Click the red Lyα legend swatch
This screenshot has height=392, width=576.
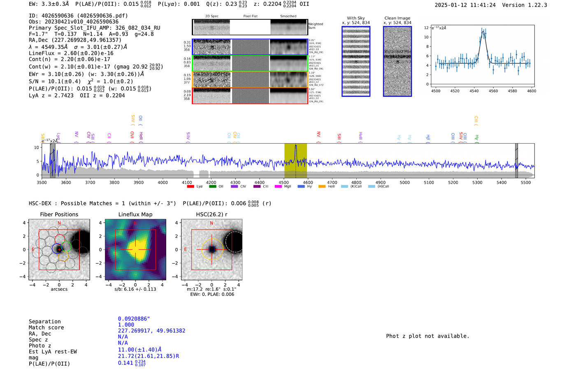pos(190,186)
